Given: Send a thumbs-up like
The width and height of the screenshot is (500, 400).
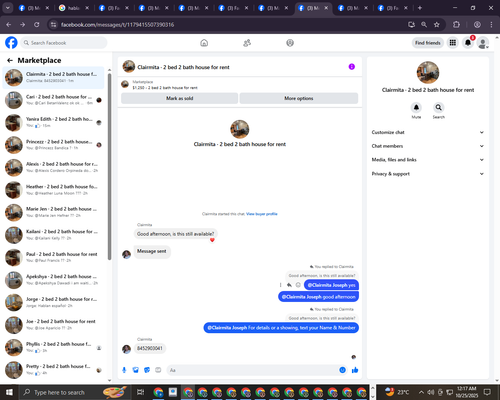Looking at the screenshot, I should point(355,370).
